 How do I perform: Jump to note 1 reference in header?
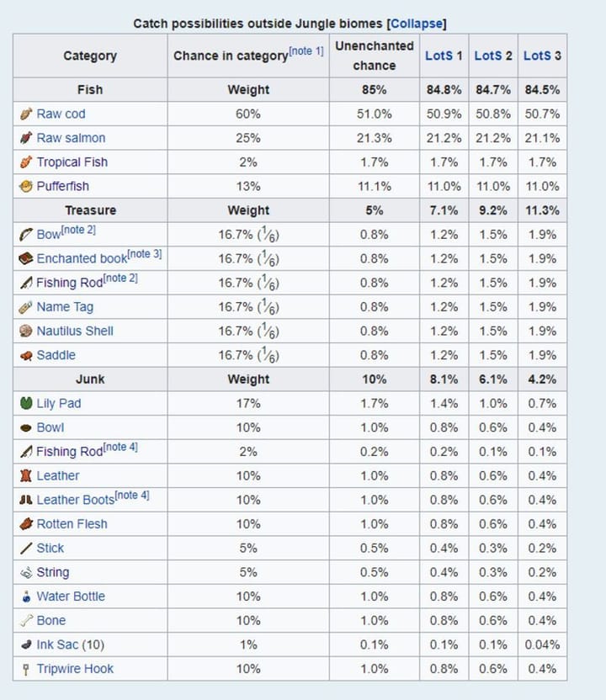(x=306, y=51)
